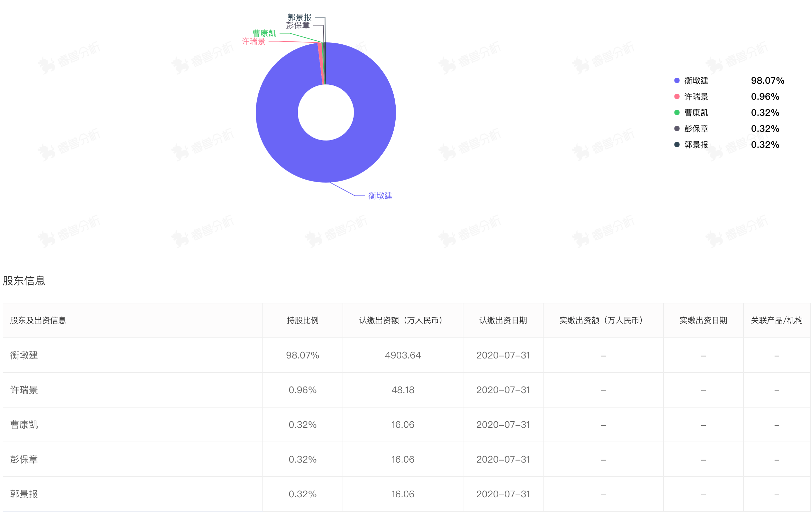Click 衡墩建's 2020-07-31 date cell
The width and height of the screenshot is (812, 514).
503,355
